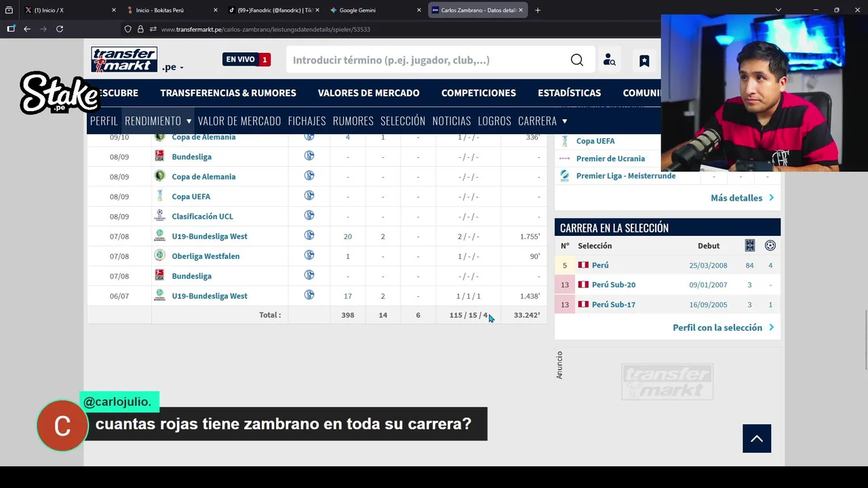Screen dimensions: 868x488
Task: Switch to the NOTICIAS tab
Action: coord(452,121)
